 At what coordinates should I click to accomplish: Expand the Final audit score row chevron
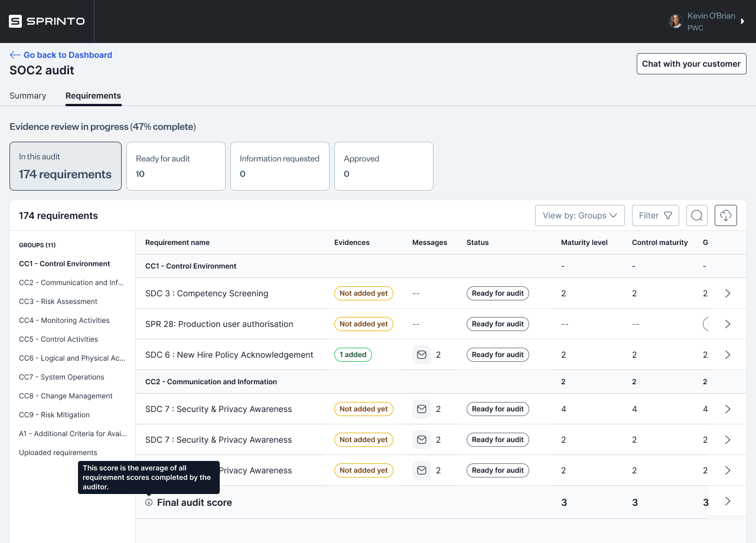728,501
